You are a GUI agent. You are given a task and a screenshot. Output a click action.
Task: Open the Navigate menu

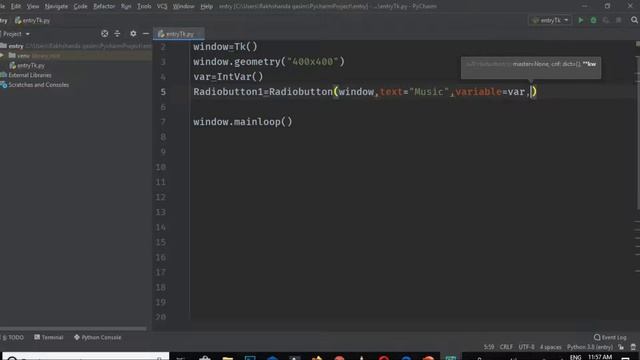pyautogui.click(x=56, y=6)
